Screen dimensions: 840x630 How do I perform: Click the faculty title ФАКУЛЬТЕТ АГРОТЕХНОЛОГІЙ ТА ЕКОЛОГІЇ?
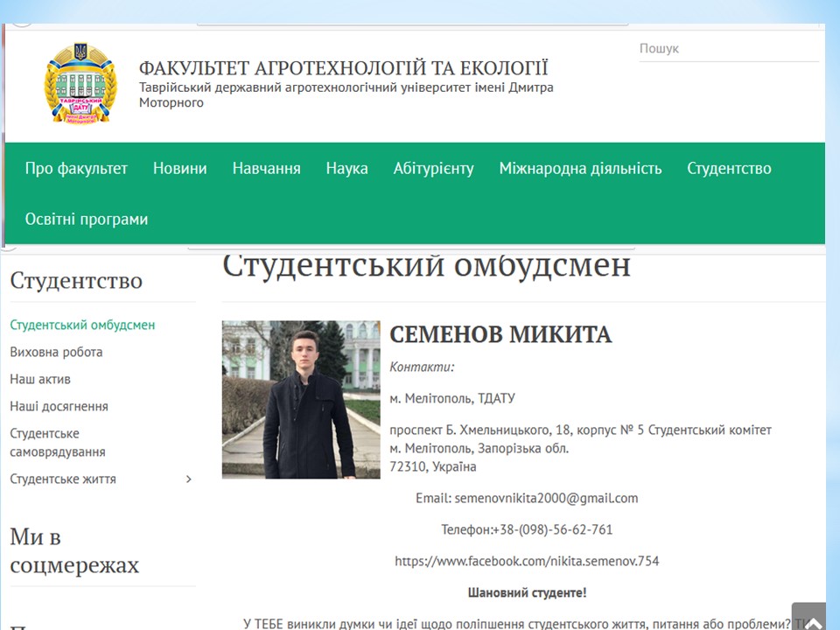coord(343,68)
